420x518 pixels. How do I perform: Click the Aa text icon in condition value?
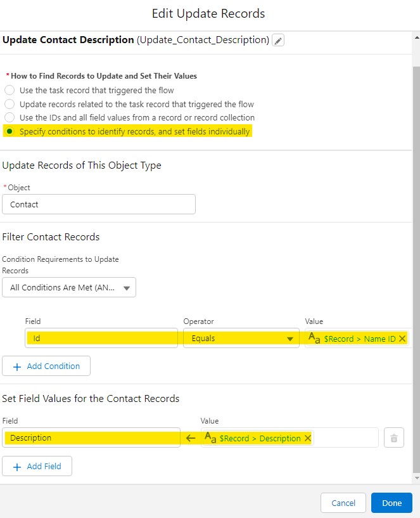pos(314,339)
